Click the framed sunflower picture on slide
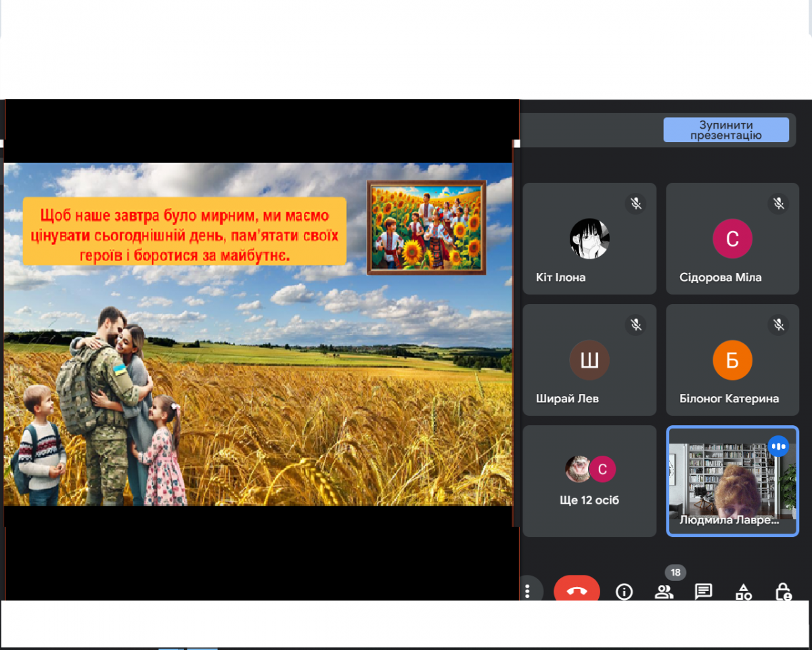 pos(426,227)
